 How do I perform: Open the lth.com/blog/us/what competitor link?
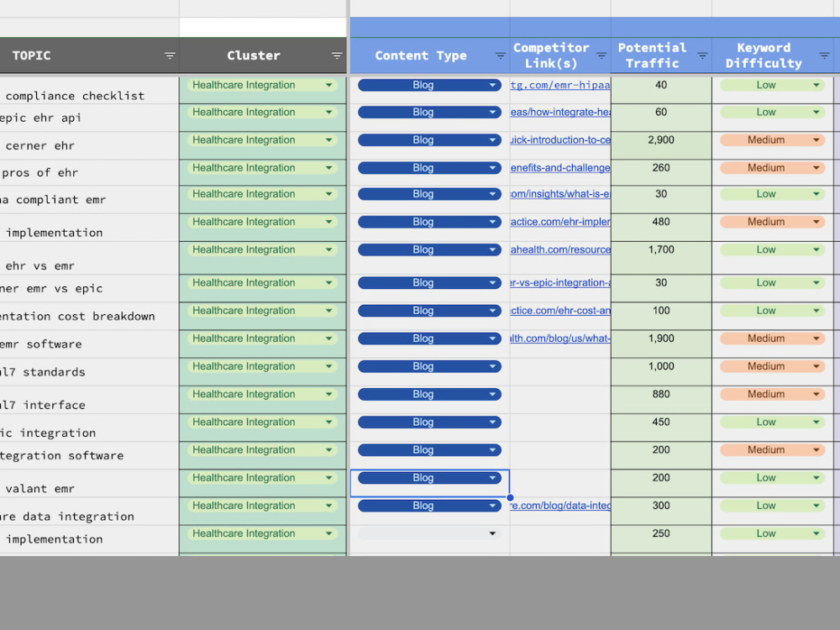click(560, 339)
